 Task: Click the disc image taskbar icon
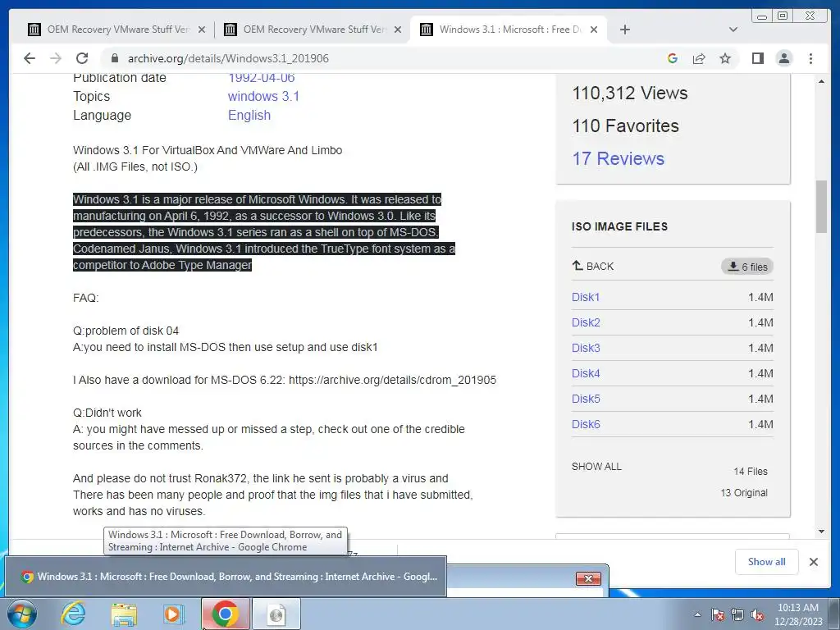(276, 614)
